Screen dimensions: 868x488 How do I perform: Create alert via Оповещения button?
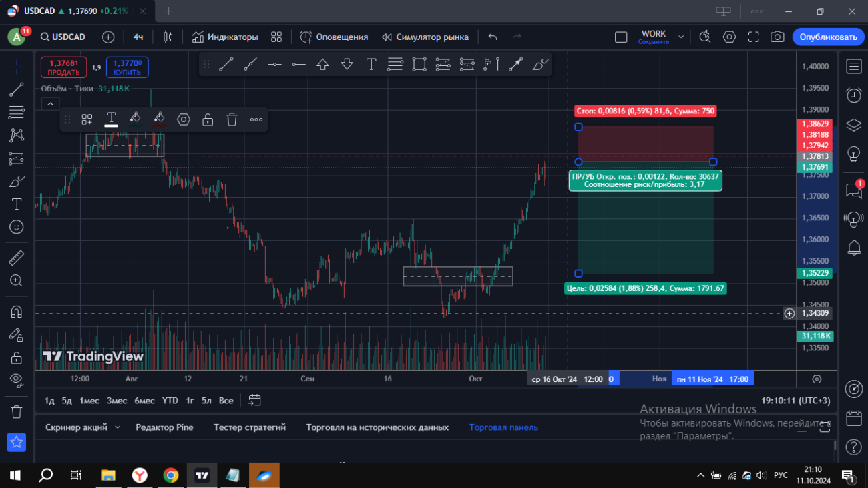click(334, 37)
